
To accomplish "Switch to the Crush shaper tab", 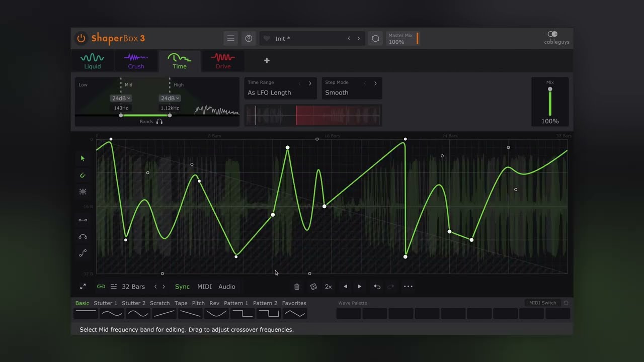I will tap(136, 61).
